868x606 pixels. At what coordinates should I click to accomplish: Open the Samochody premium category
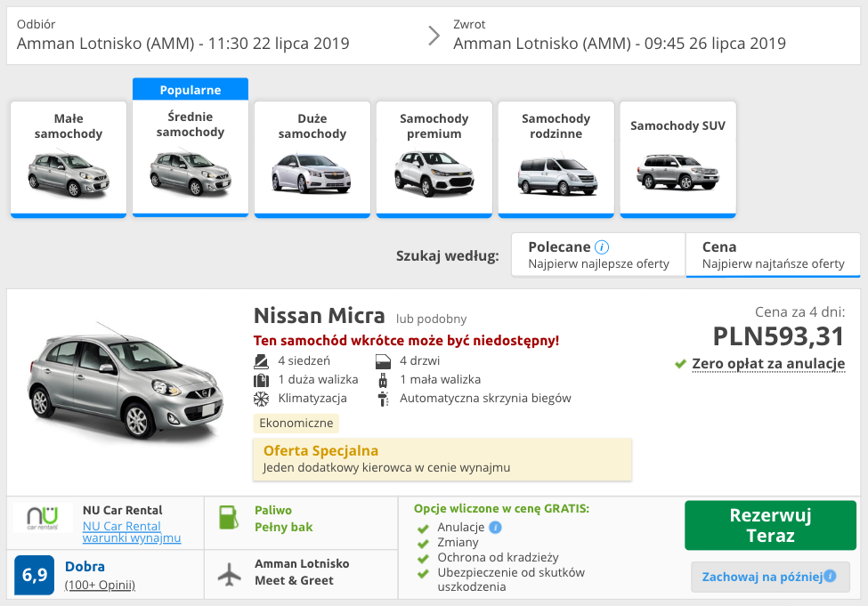pyautogui.click(x=434, y=159)
